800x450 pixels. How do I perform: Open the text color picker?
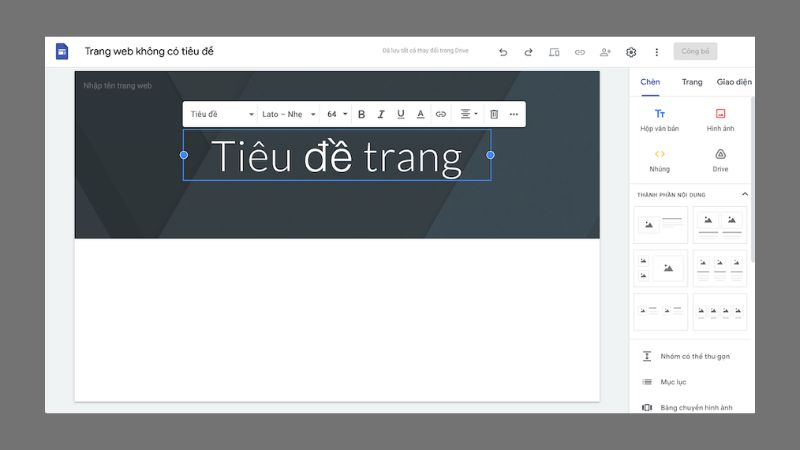click(420, 114)
